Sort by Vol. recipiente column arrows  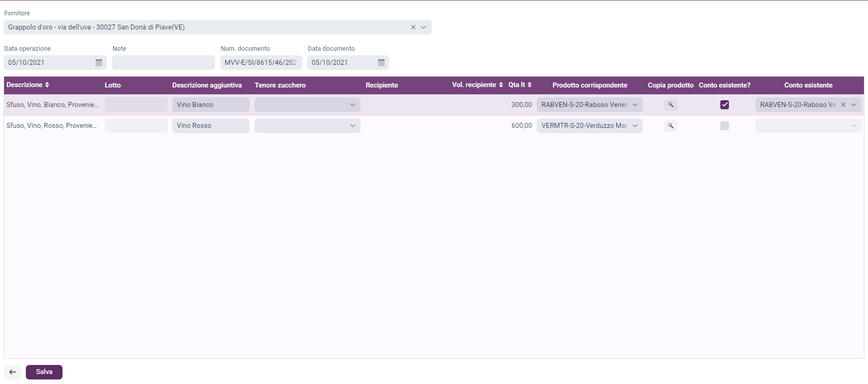point(501,85)
